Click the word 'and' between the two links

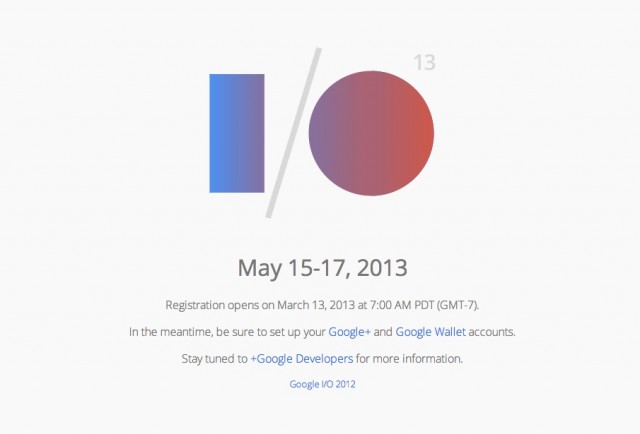click(x=383, y=332)
